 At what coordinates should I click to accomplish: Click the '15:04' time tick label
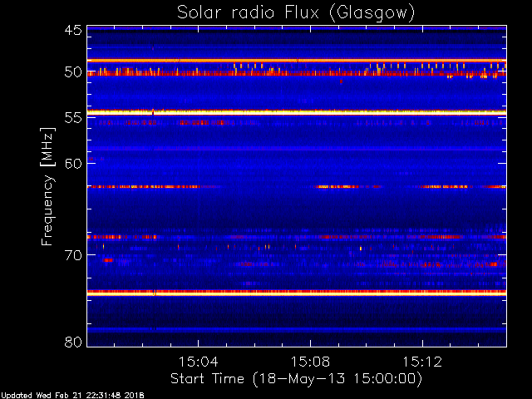tap(198, 362)
